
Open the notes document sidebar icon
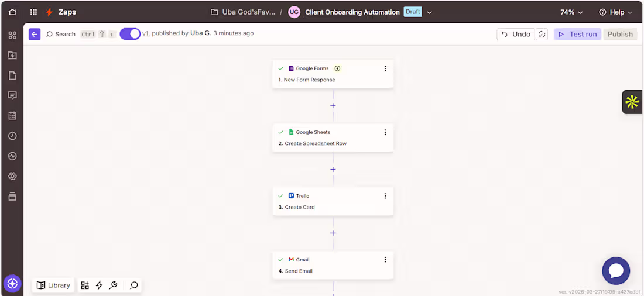[x=12, y=75]
